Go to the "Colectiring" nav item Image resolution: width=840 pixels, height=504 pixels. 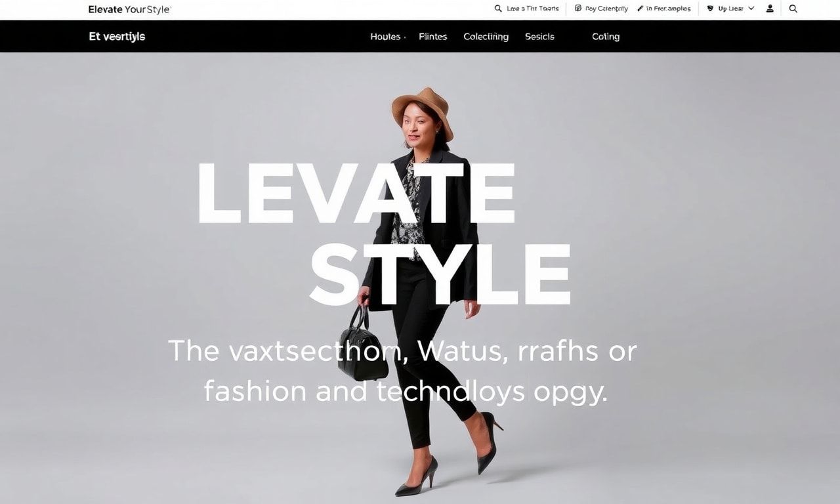point(486,37)
